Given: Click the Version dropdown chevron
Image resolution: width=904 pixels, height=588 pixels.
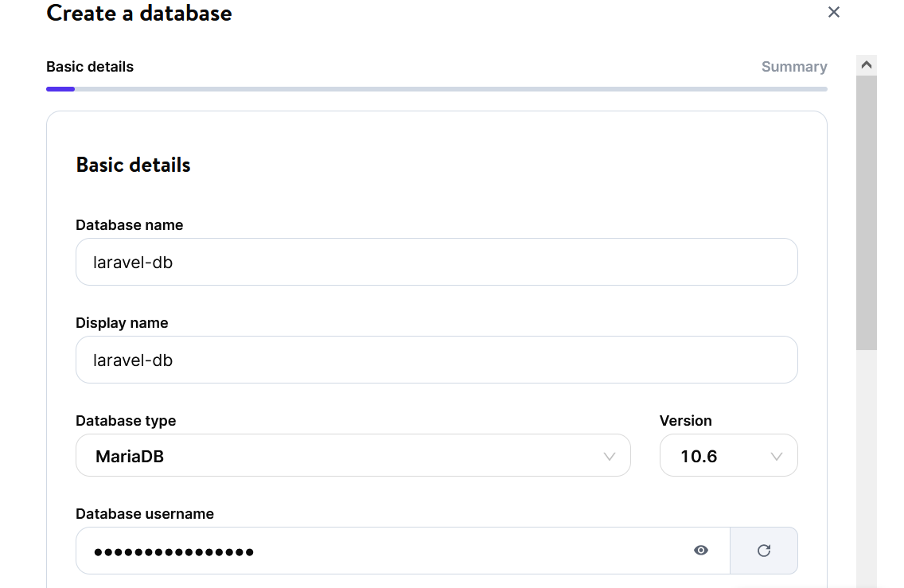Looking at the screenshot, I should tap(777, 456).
